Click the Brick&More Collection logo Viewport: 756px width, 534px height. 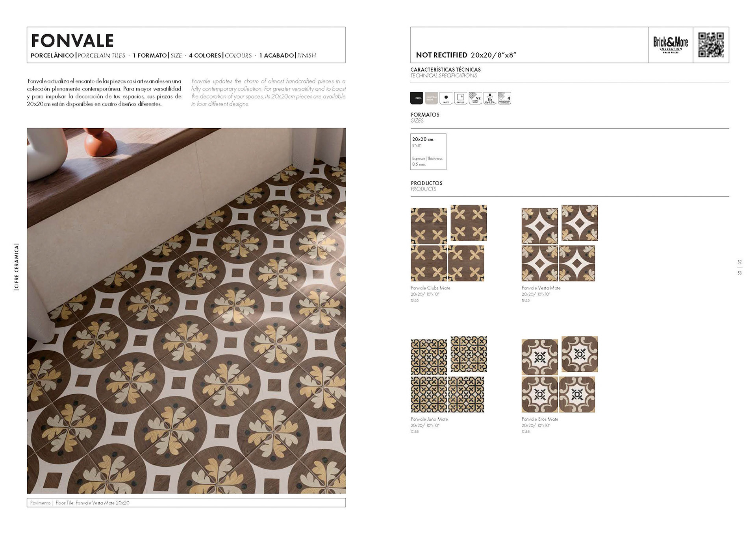coord(671,45)
